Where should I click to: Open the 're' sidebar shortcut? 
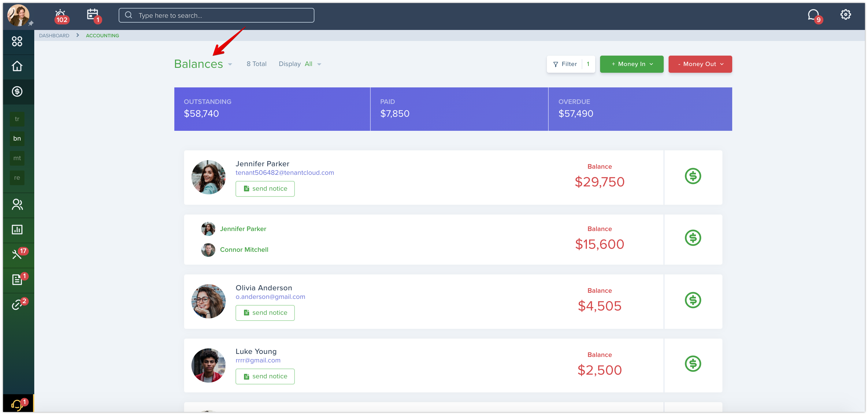coord(17,178)
